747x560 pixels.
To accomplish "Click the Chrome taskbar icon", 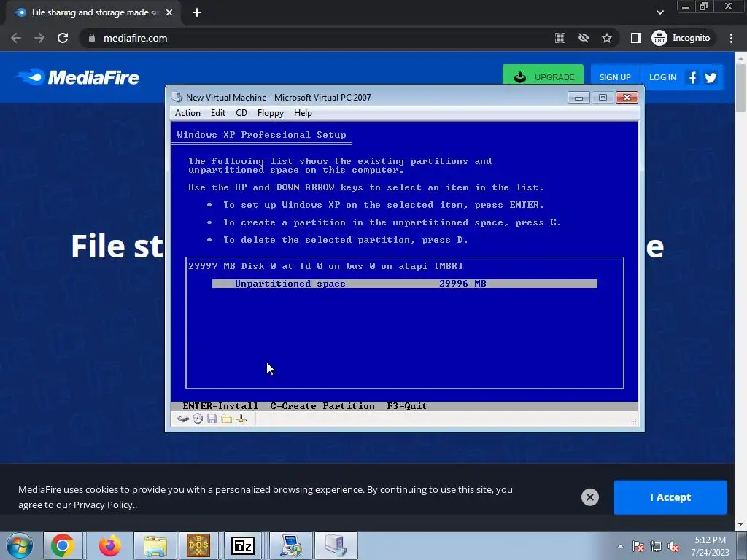I will pos(63,545).
